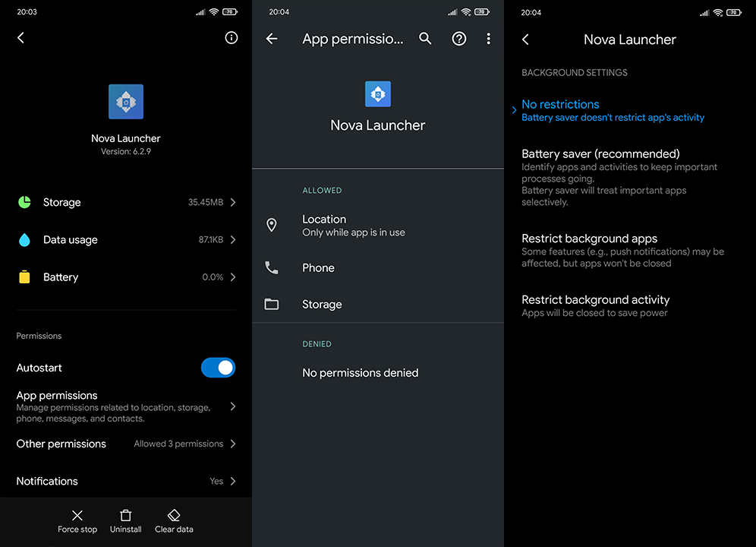Open the Other permissions chevron
The image size is (756, 547).
tap(233, 444)
